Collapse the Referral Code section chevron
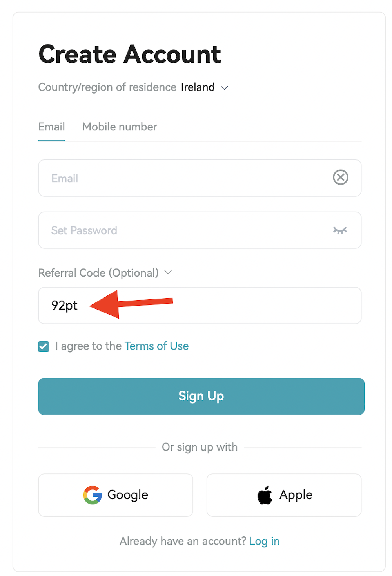 pyautogui.click(x=168, y=272)
